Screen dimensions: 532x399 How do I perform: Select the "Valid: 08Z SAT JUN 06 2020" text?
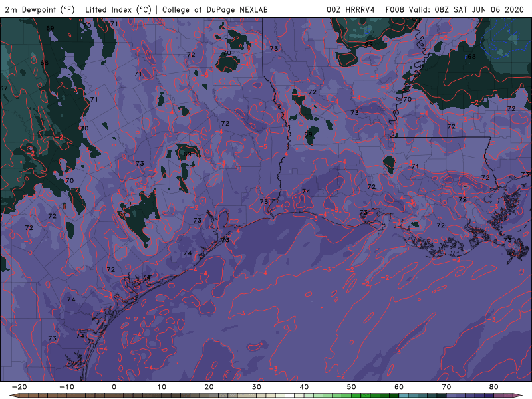[466, 10]
